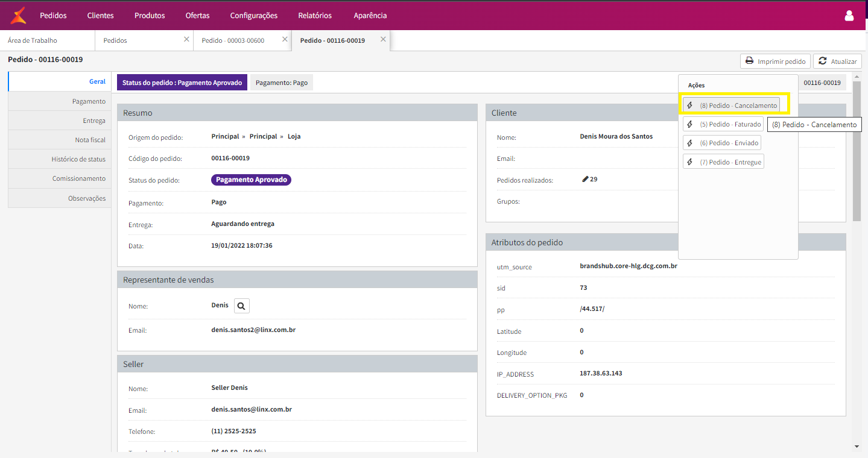Screen dimensions: 868x458
Task: Click the Pagamento: Pago label
Action: point(282,83)
